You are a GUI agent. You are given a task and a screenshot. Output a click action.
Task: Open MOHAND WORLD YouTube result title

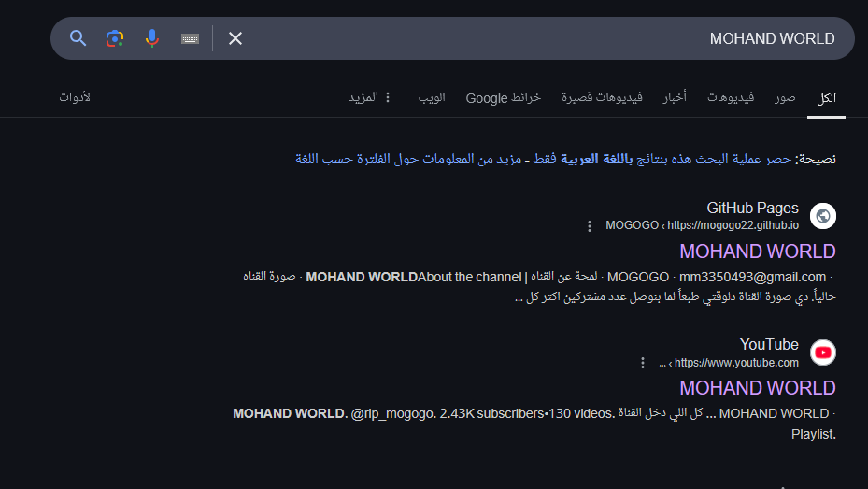pyautogui.click(x=758, y=388)
